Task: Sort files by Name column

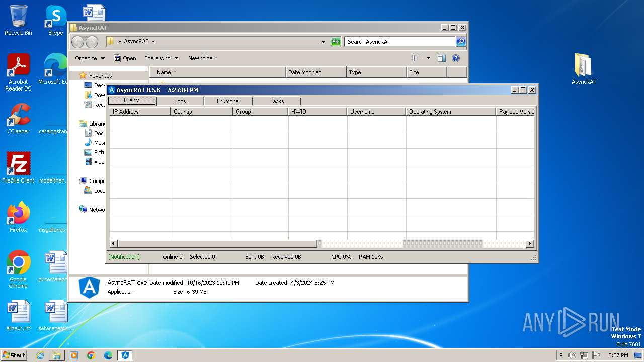Action: tap(218, 72)
